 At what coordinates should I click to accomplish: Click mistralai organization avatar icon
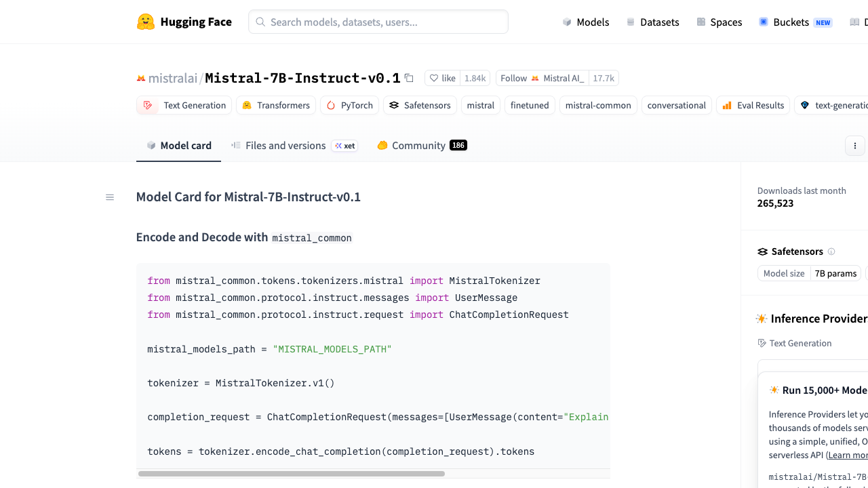[141, 78]
